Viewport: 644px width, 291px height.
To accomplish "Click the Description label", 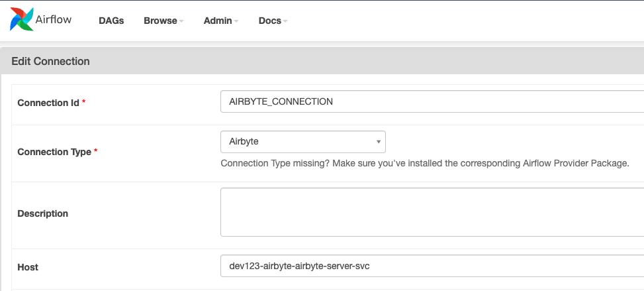I will [43, 213].
